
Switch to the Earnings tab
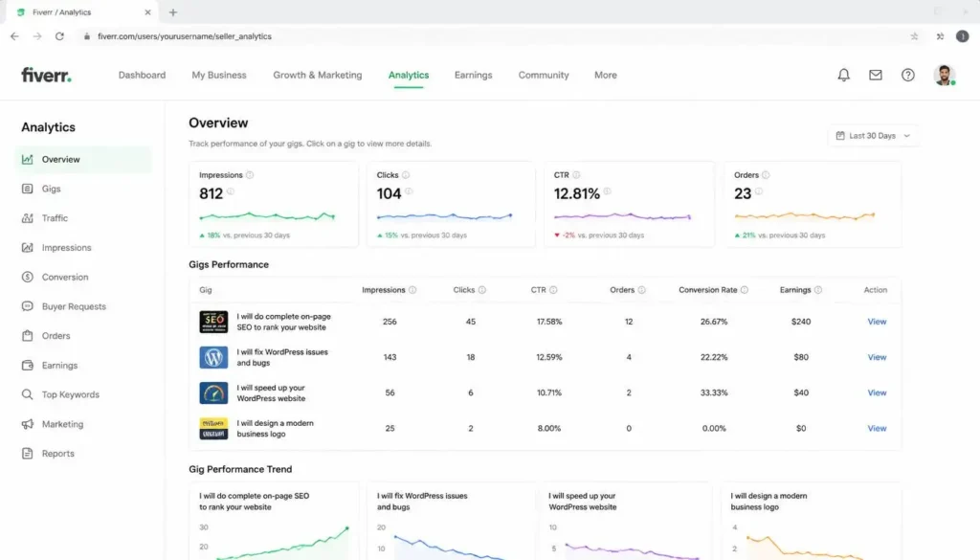(x=473, y=75)
